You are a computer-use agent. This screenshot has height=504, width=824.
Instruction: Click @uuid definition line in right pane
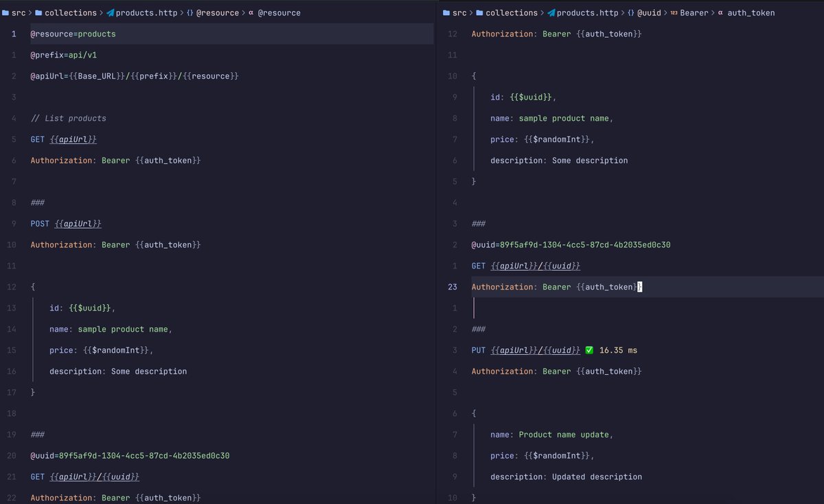(571, 244)
